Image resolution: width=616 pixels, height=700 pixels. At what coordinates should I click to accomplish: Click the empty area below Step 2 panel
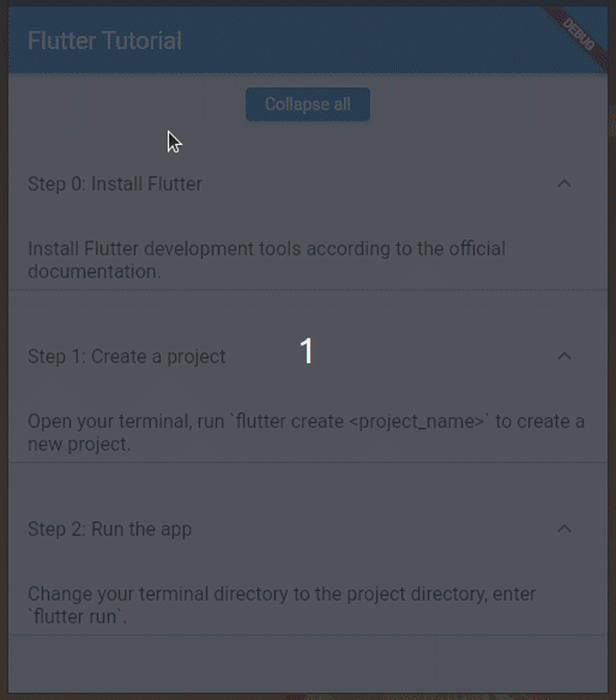coord(308,659)
